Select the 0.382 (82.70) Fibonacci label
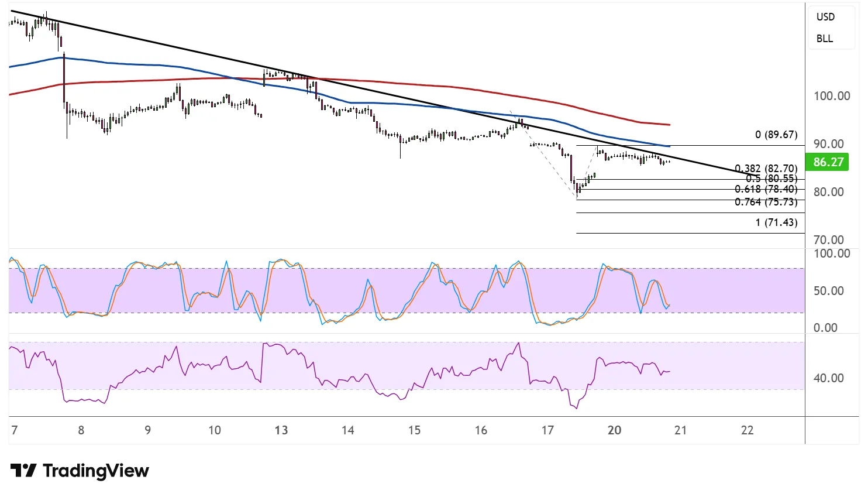 [766, 169]
